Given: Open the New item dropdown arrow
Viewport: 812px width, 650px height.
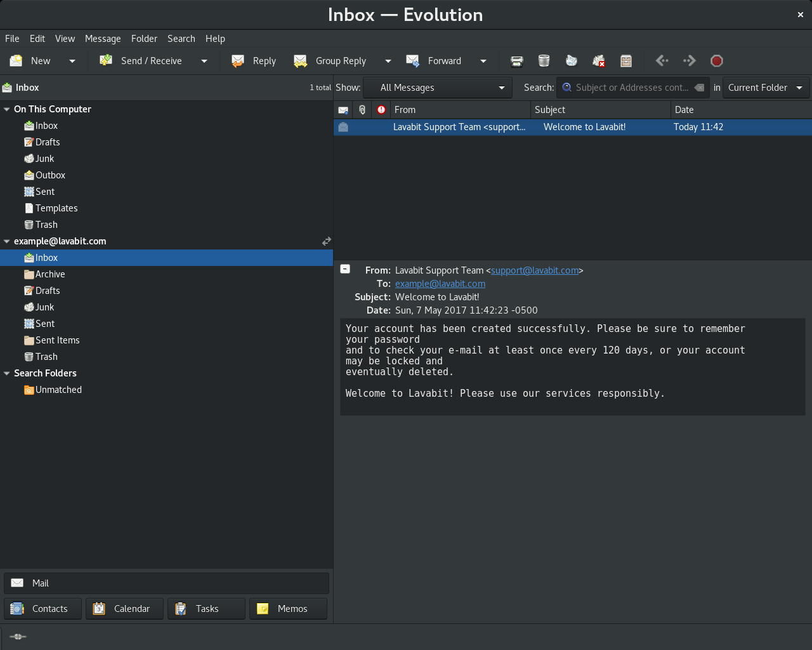Looking at the screenshot, I should pyautogui.click(x=72, y=61).
